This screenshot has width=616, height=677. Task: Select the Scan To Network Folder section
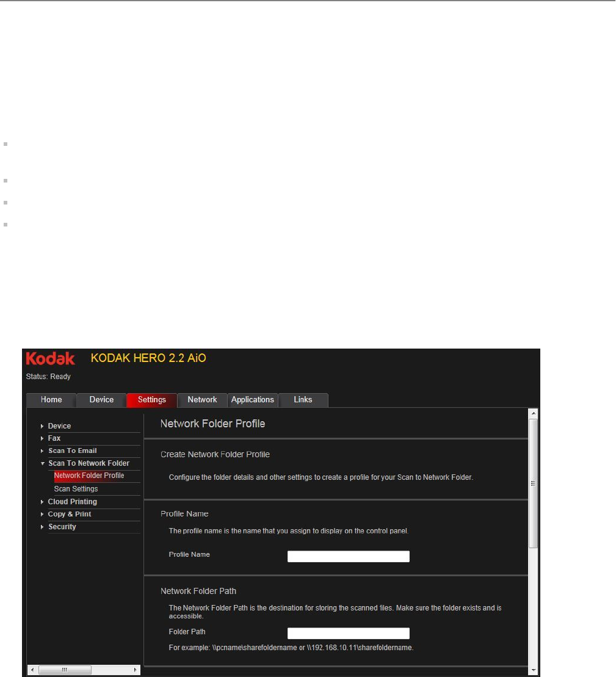pyautogui.click(x=89, y=463)
